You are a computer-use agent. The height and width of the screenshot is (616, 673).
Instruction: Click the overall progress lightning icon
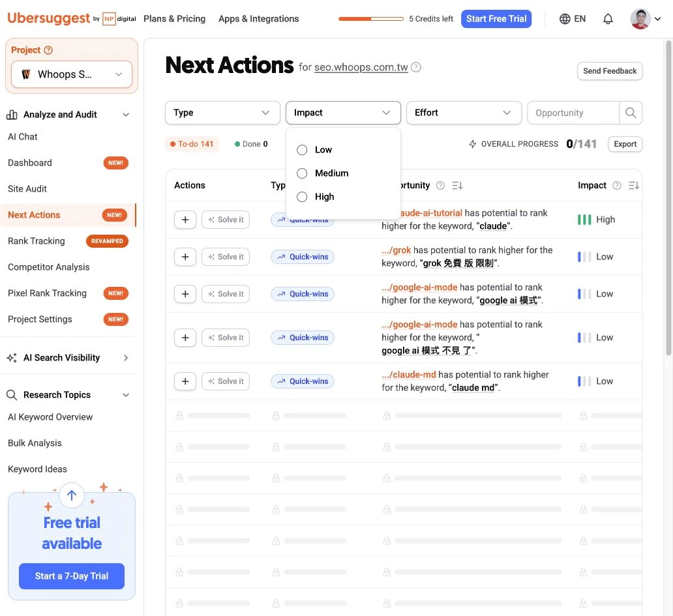click(x=473, y=144)
